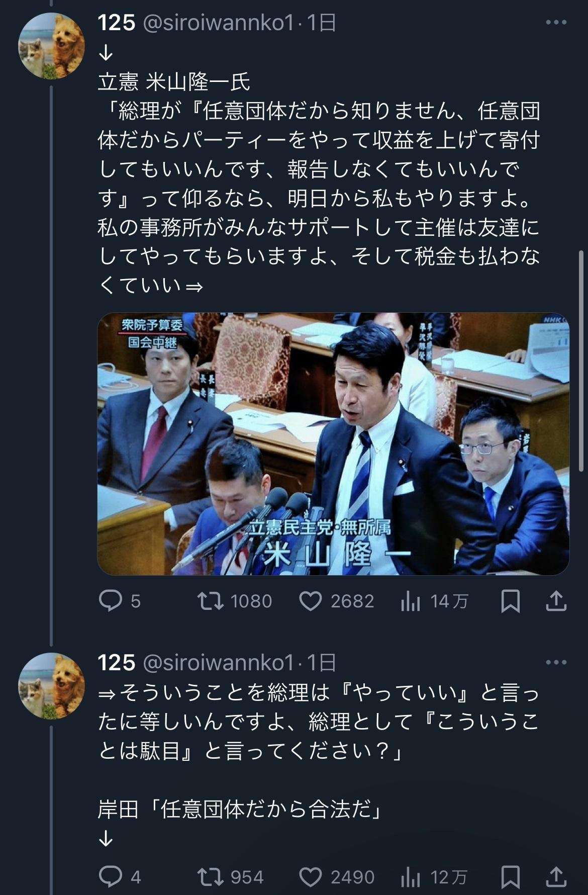The height and width of the screenshot is (895, 588).
Task: Open the more options menu on second tweet
Action: coord(556,663)
